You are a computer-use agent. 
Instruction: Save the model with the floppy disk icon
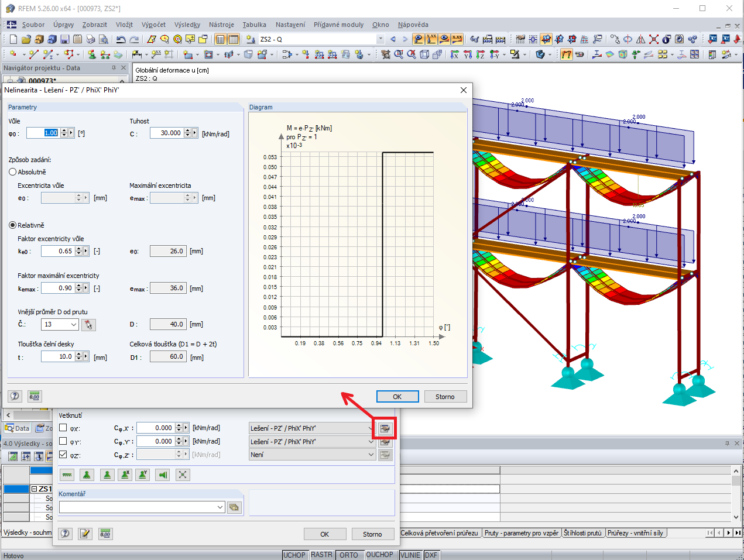pyautogui.click(x=64, y=39)
